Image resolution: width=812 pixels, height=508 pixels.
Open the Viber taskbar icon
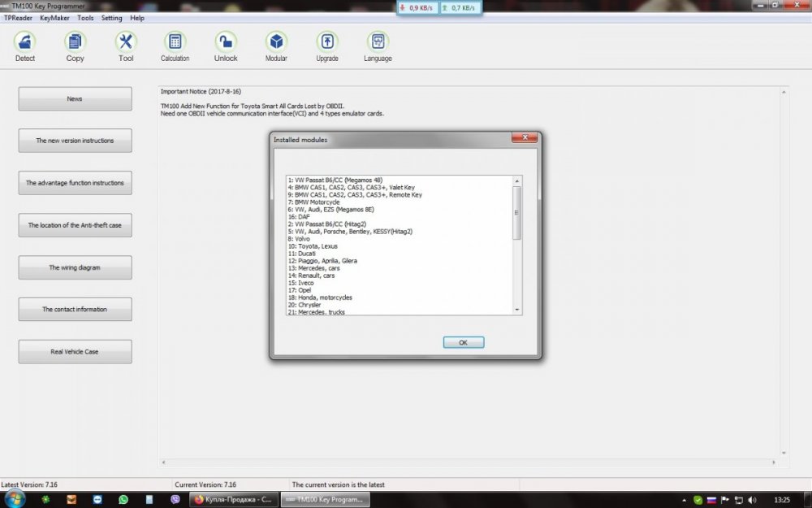coord(175,500)
